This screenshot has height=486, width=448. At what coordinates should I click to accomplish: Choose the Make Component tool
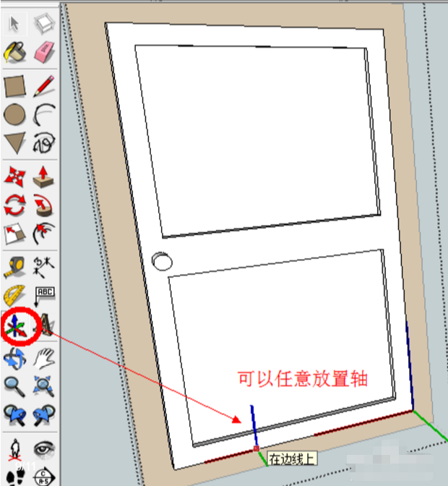point(43,24)
